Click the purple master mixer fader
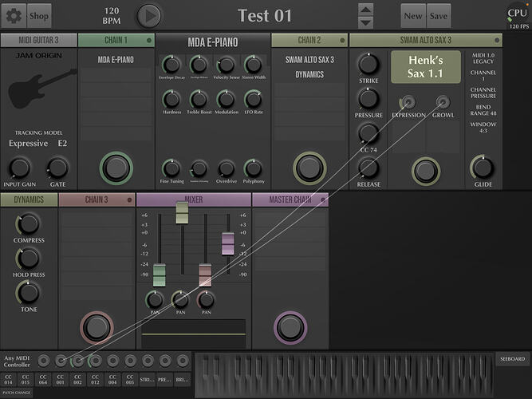The height and width of the screenshot is (399, 532). coord(227,243)
